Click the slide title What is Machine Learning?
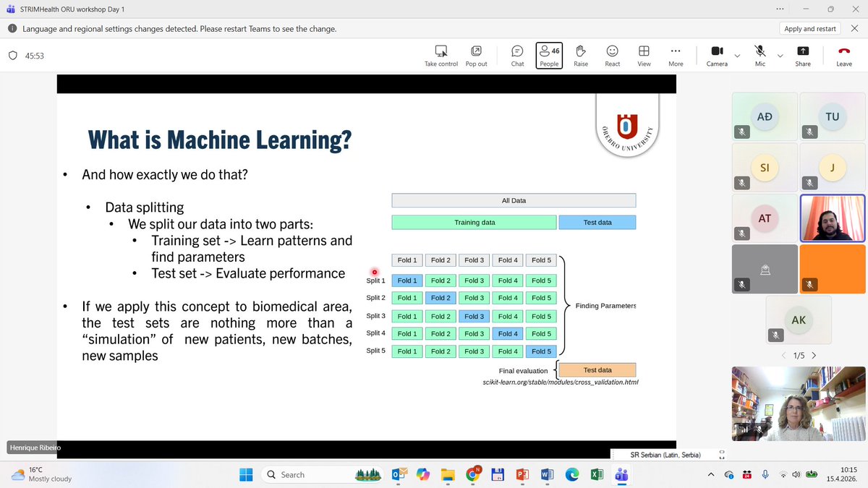The image size is (868, 488). click(x=220, y=139)
